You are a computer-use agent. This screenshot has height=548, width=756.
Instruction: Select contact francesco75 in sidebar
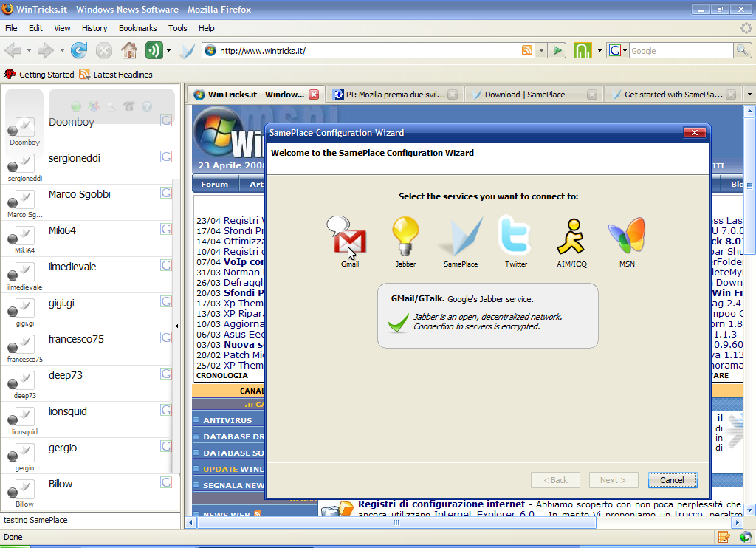coord(89,347)
